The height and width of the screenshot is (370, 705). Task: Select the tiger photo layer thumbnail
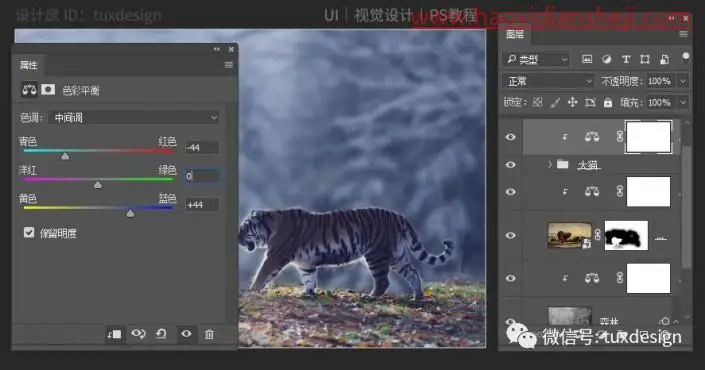[570, 235]
